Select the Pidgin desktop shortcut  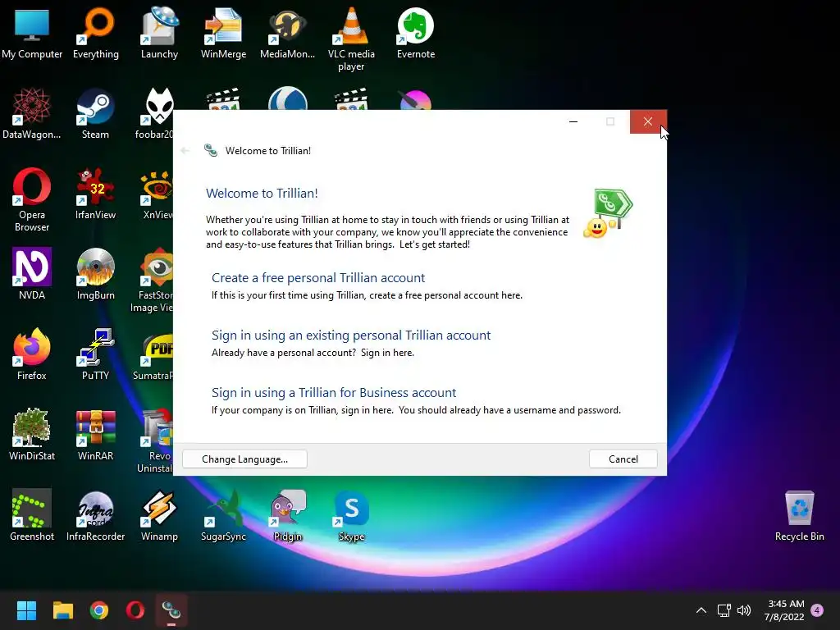288,515
